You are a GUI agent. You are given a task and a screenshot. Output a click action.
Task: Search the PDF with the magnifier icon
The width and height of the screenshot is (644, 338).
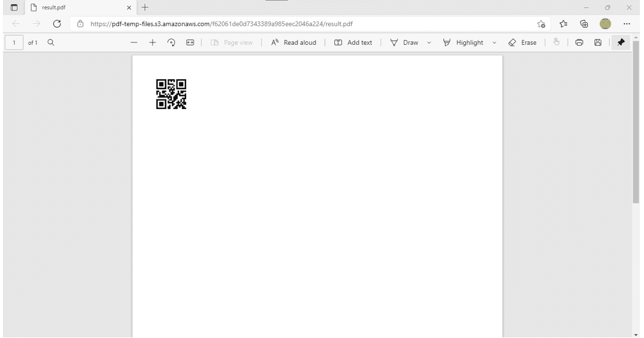pyautogui.click(x=51, y=43)
